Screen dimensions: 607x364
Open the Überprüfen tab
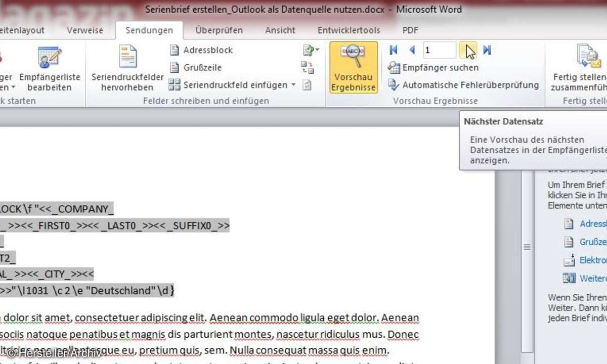click(x=220, y=30)
